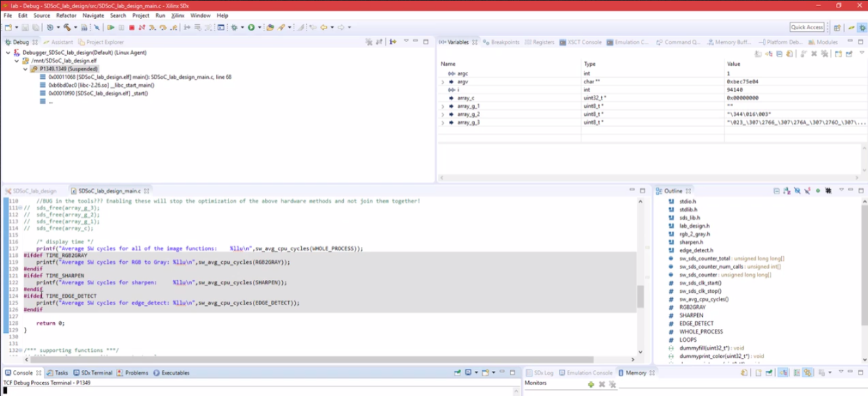
Task: Switch to the XSCT Console tab
Action: pyautogui.click(x=580, y=42)
